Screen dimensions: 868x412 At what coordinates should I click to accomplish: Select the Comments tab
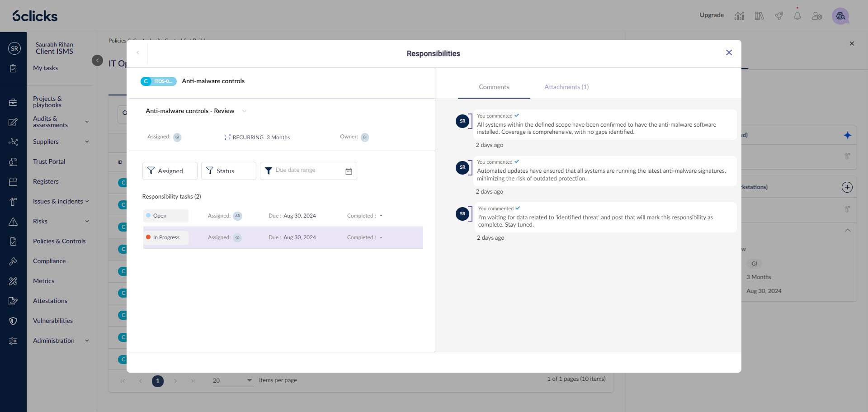point(494,87)
